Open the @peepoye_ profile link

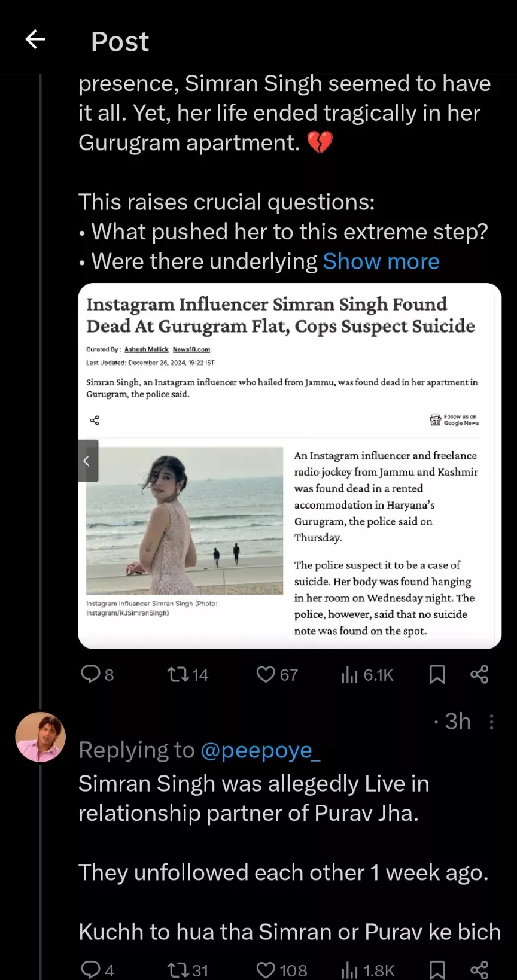260,750
